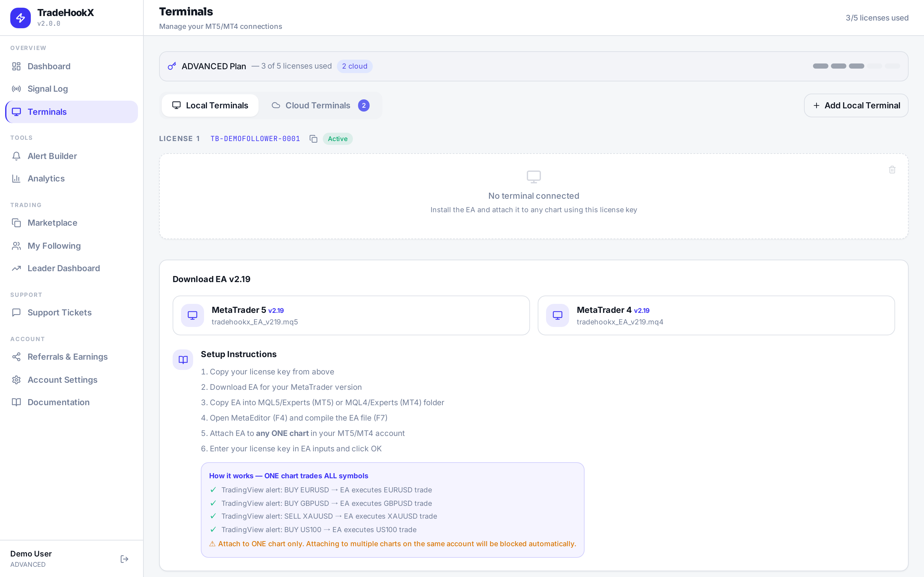Download the MetaTrader 4 EA file
The width and height of the screenshot is (924, 577).
[x=716, y=315]
